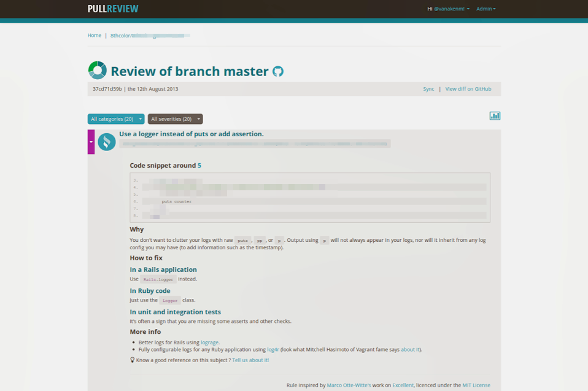This screenshot has width=588, height=391.
Task: Click the round teal rule category icon
Action: [x=107, y=142]
